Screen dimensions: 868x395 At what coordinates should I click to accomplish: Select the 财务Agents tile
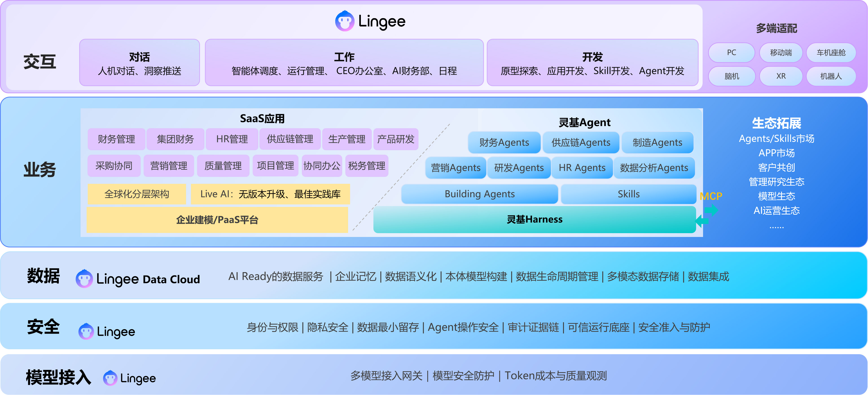(x=504, y=142)
